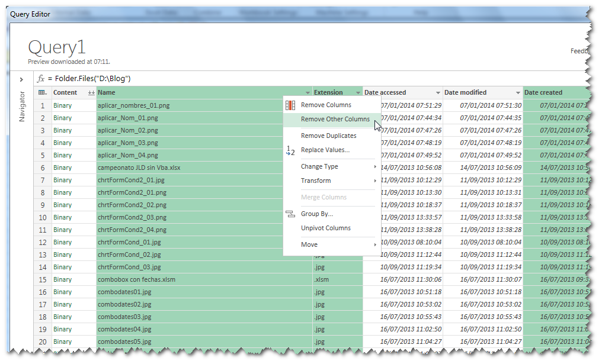The width and height of the screenshot is (602, 364).
Task: Click the fx icon beside the formula bar
Action: click(x=40, y=79)
